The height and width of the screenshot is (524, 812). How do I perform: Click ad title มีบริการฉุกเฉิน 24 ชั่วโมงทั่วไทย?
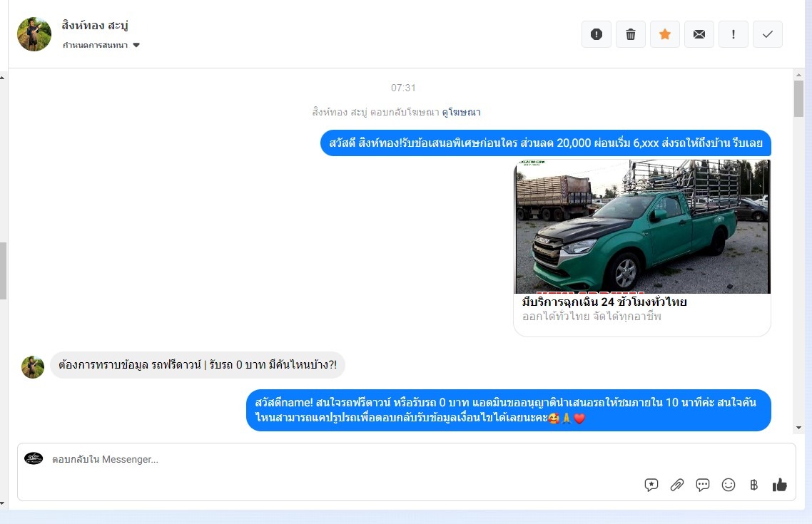[x=604, y=302]
